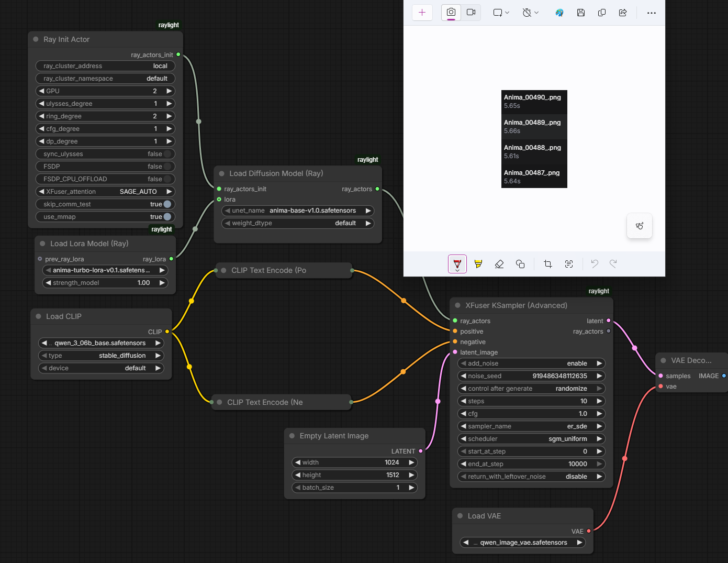728x563 pixels.
Task: Click the Anima_00487_.png entry
Action: [534, 177]
